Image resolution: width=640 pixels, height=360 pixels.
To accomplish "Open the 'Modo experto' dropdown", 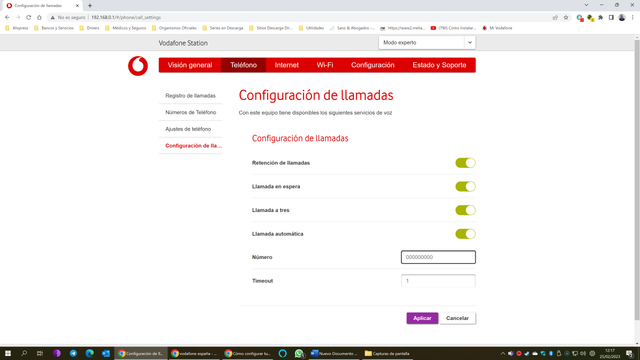I will point(427,42).
